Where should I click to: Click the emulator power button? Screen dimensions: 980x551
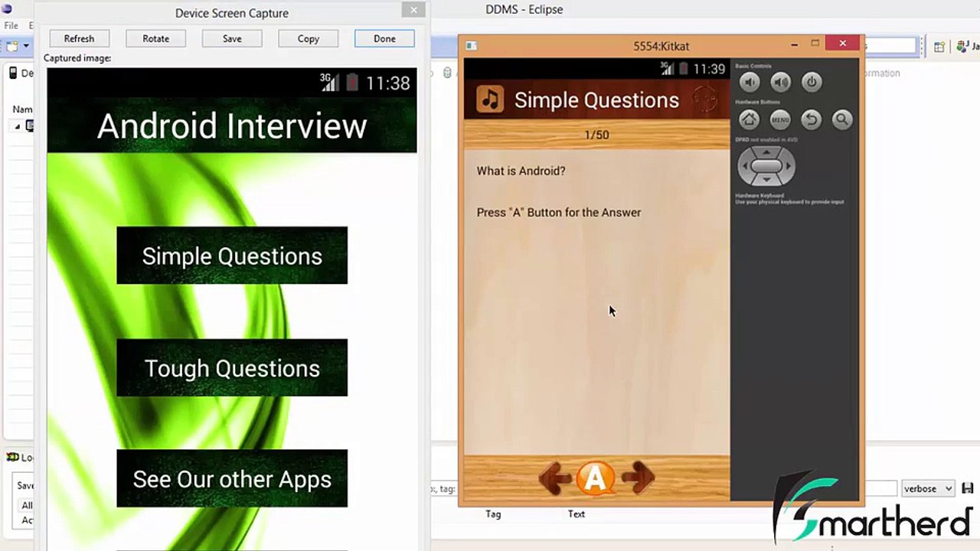(812, 83)
